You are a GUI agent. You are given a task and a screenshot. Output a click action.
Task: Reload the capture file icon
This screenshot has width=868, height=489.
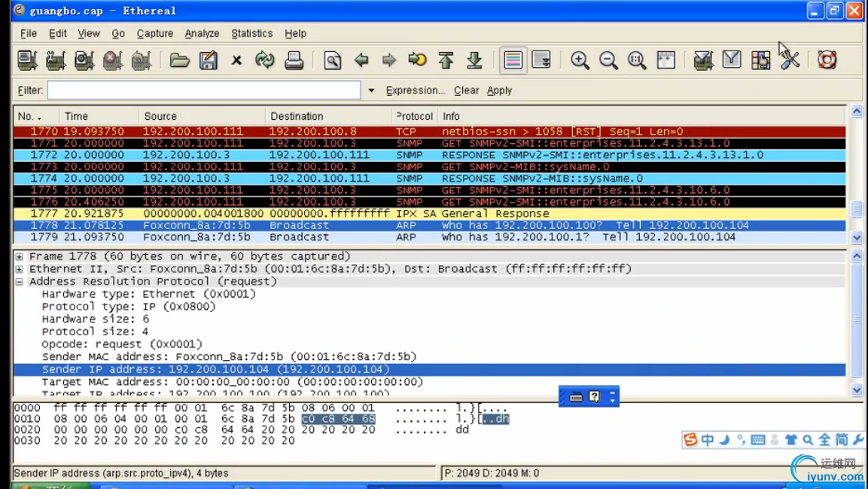point(264,60)
